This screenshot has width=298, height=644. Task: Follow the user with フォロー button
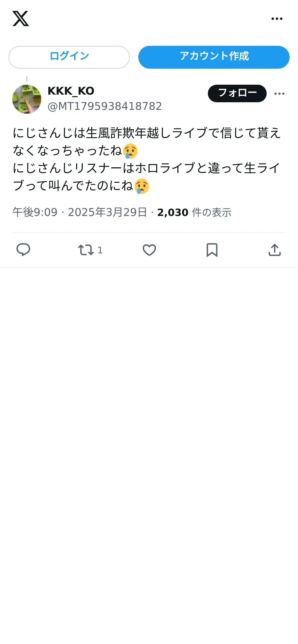(x=237, y=93)
